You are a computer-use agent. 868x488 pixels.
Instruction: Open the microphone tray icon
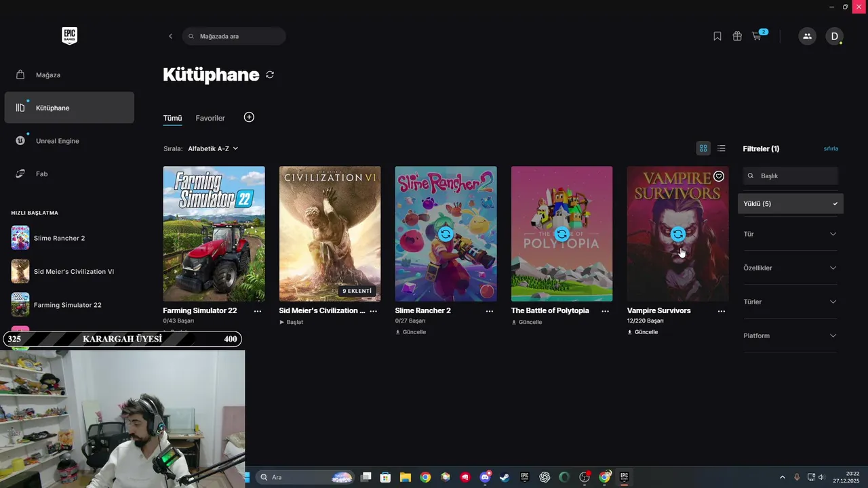click(x=797, y=477)
